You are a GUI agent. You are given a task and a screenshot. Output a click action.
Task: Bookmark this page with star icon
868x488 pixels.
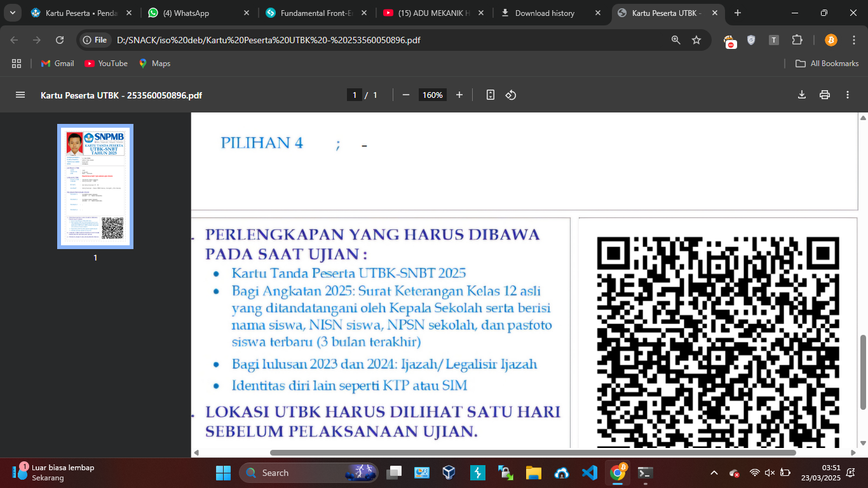[696, 40]
